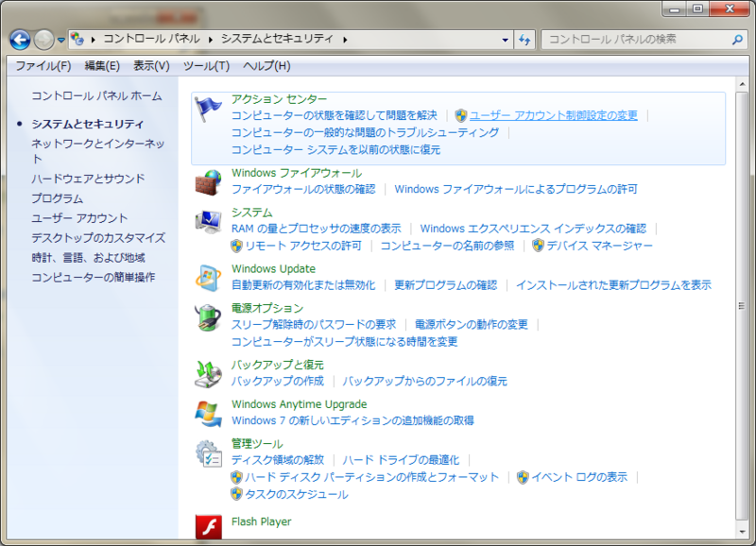Screen dimensions: 756x546
Task: Click Windows エクスペリエンス インデックスの確認 link
Action: 533,229
